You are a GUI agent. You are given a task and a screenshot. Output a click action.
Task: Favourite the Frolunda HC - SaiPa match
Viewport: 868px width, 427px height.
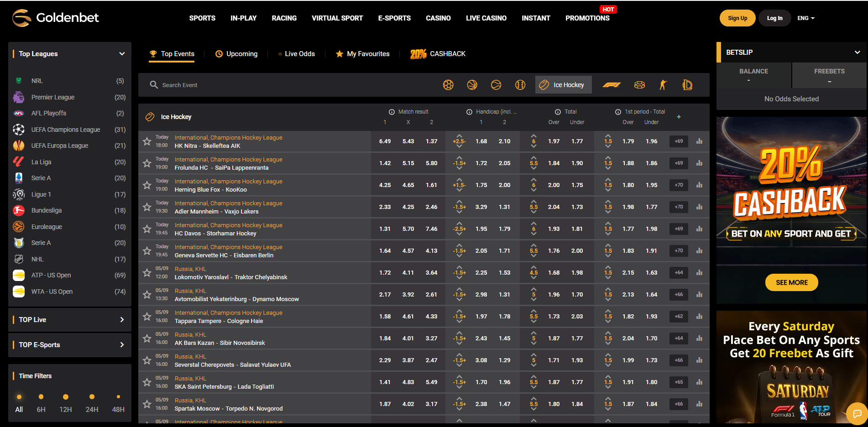pos(147,163)
